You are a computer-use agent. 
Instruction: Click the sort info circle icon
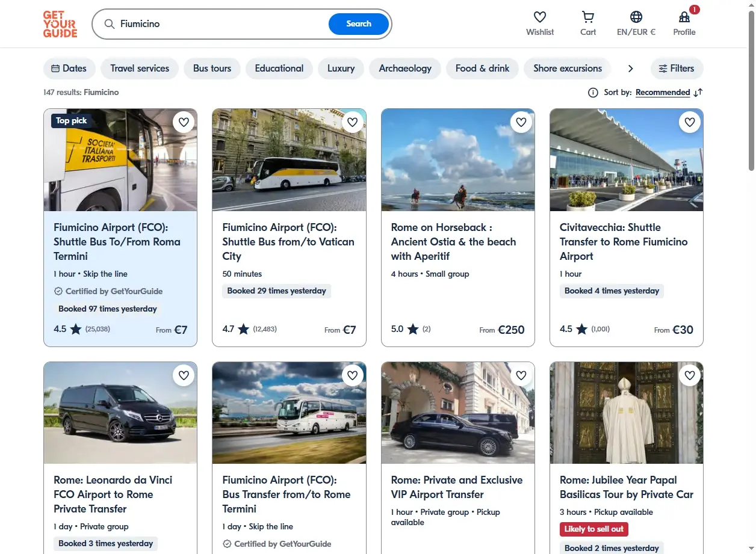(593, 93)
